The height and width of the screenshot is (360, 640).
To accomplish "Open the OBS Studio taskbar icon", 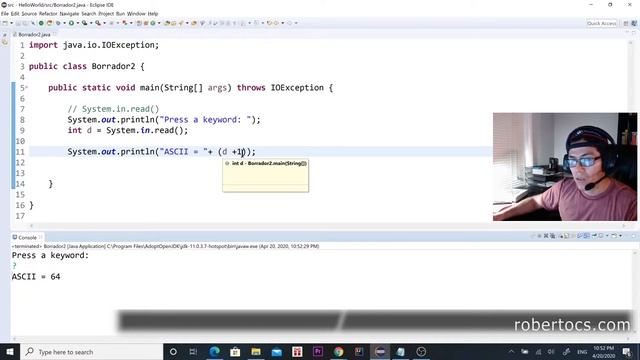I will point(421,351).
